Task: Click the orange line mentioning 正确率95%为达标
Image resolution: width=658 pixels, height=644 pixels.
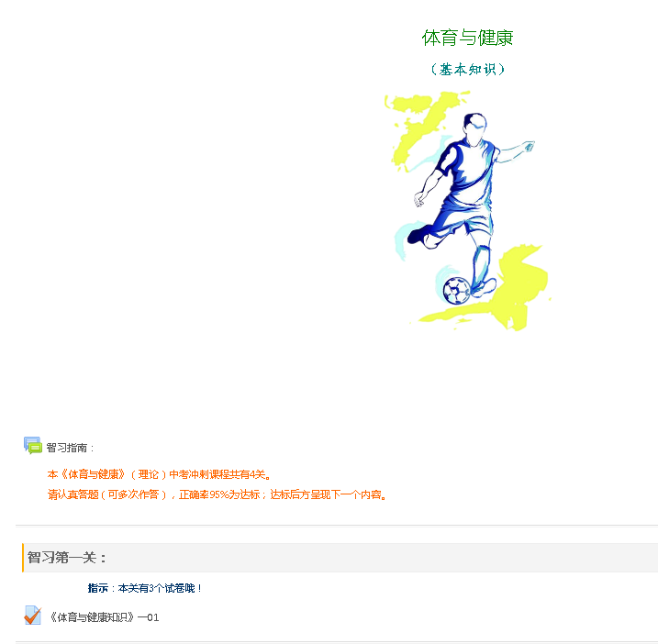Action: point(217,494)
